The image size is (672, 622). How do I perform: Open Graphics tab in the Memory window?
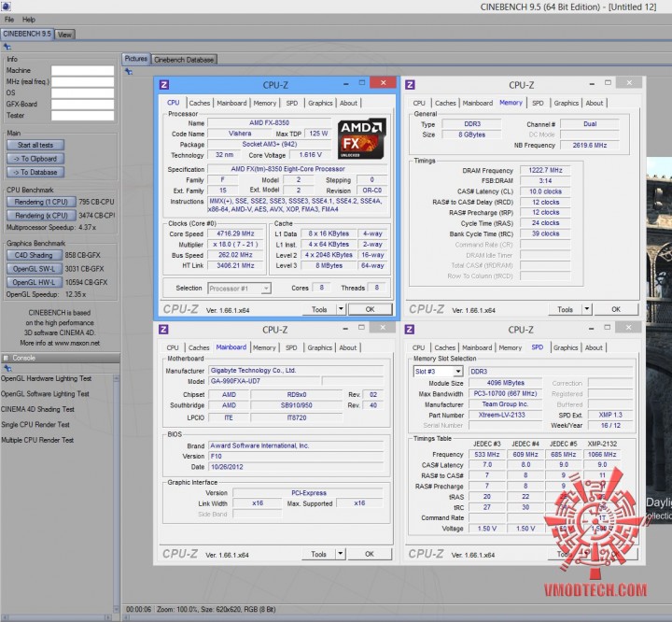tap(566, 103)
